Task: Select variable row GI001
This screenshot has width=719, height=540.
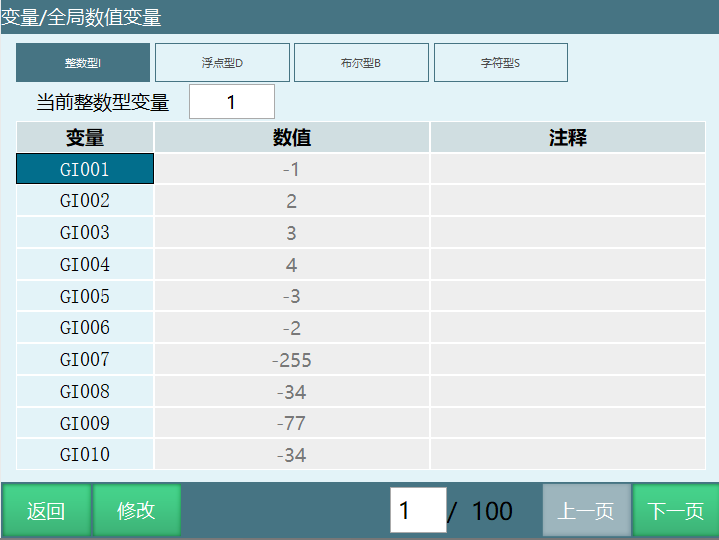Action: [85, 169]
